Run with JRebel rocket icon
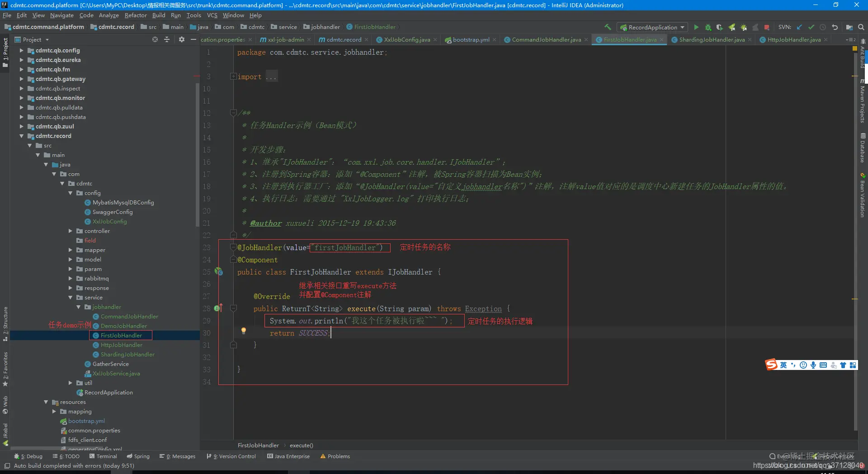The height and width of the screenshot is (474, 868). click(x=732, y=27)
